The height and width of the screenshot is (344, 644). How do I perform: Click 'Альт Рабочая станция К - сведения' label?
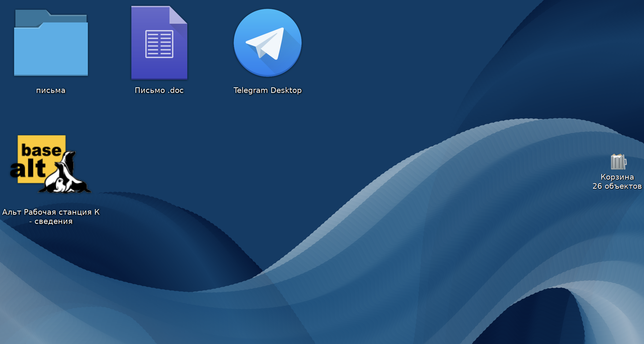point(51,217)
